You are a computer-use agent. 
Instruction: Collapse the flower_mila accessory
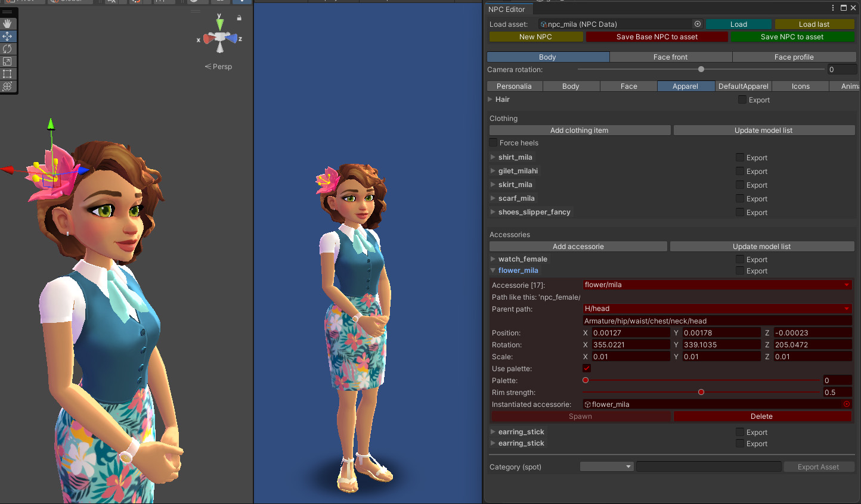[493, 270]
